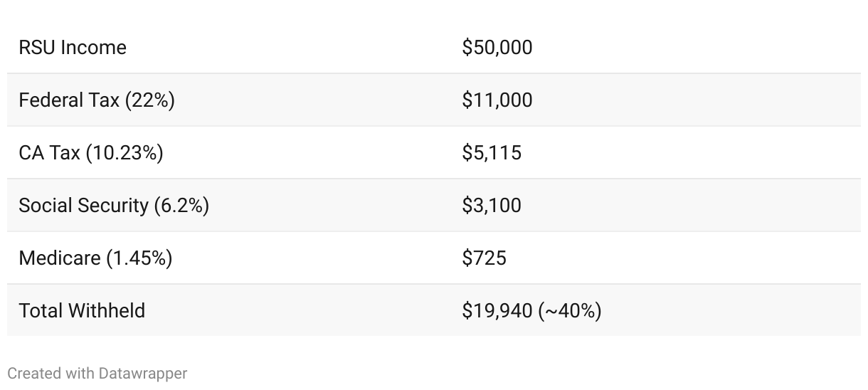Image resolution: width=868 pixels, height=390 pixels.
Task: Select the $5,115 CA tax amount
Action: click(491, 153)
